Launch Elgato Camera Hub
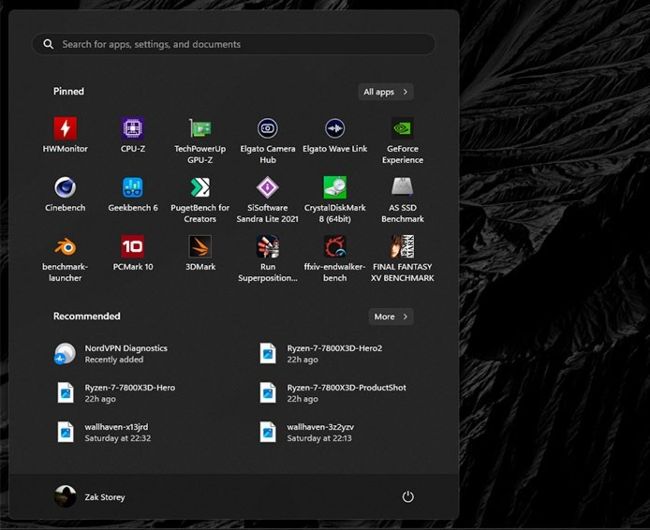This screenshot has width=650, height=530. pyautogui.click(x=267, y=141)
